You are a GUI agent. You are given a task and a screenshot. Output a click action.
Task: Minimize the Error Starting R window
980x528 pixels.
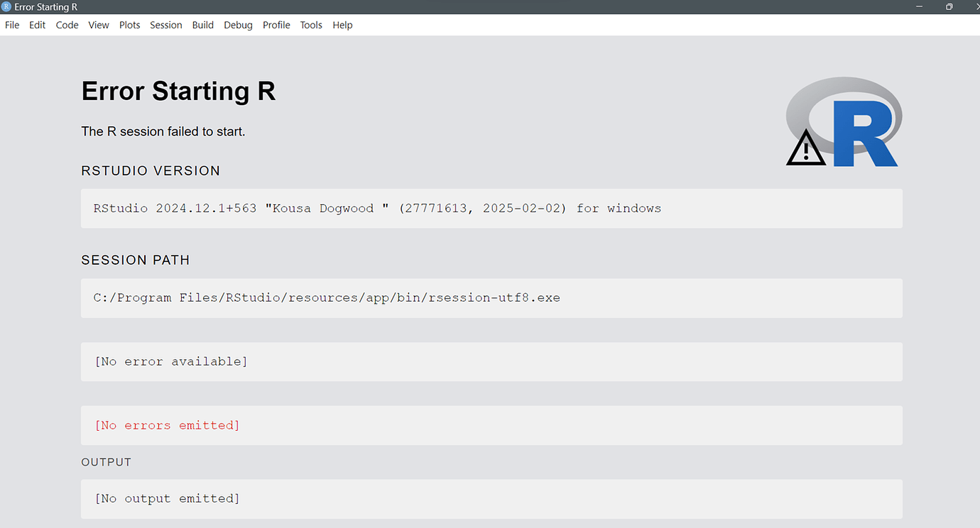[920, 6]
